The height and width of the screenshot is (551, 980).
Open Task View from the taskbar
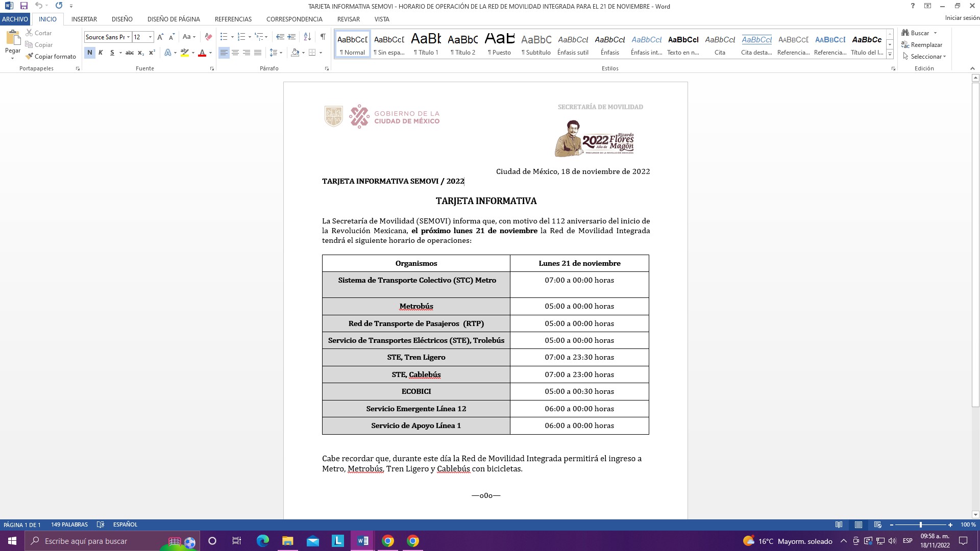click(x=237, y=541)
